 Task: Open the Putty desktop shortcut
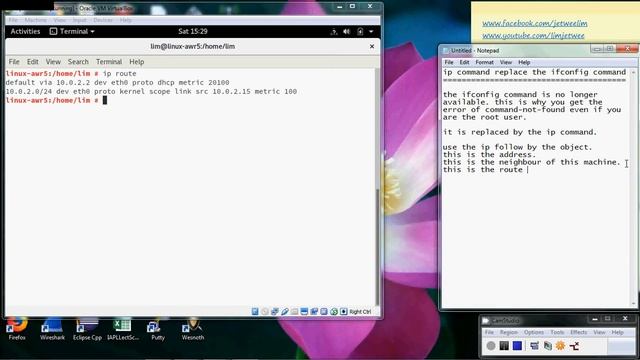click(158, 329)
